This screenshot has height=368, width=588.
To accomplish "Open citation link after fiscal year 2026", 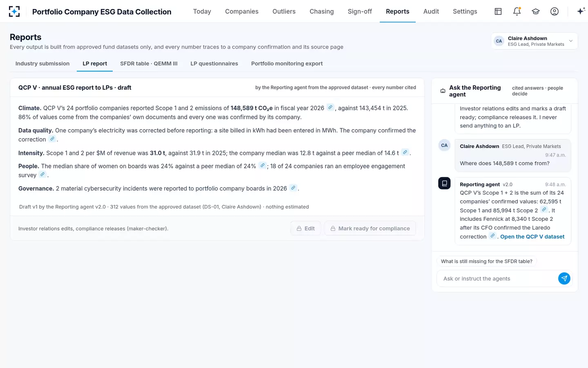I will coord(330,108).
